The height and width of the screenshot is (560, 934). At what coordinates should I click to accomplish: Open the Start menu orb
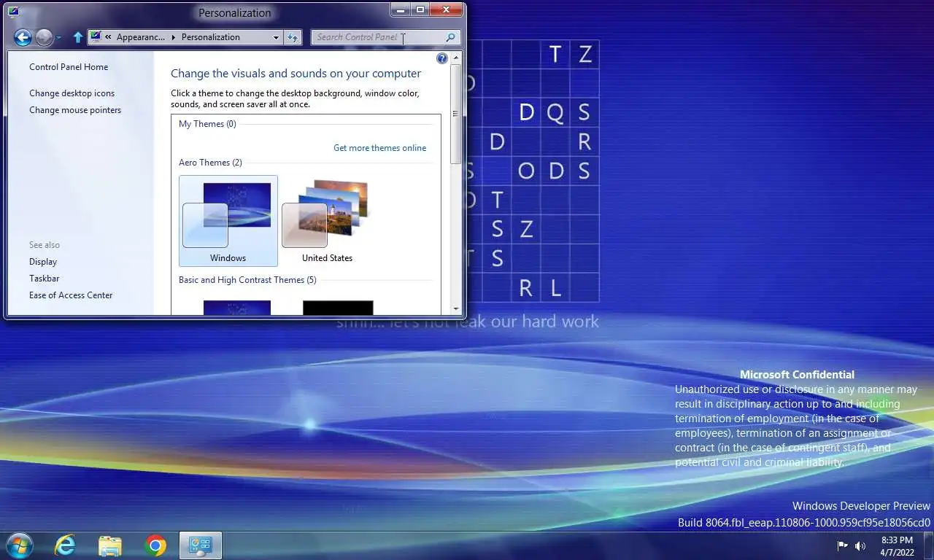pyautogui.click(x=18, y=545)
